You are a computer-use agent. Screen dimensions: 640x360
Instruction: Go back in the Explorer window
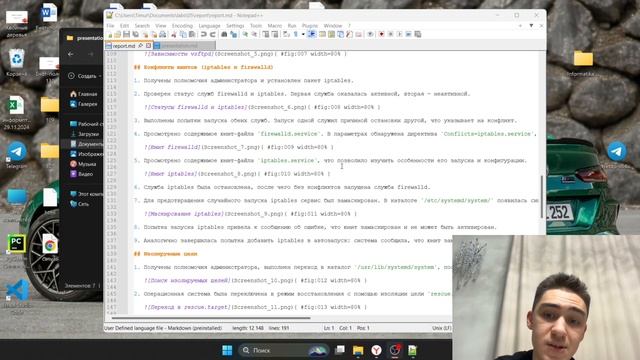coord(71,54)
